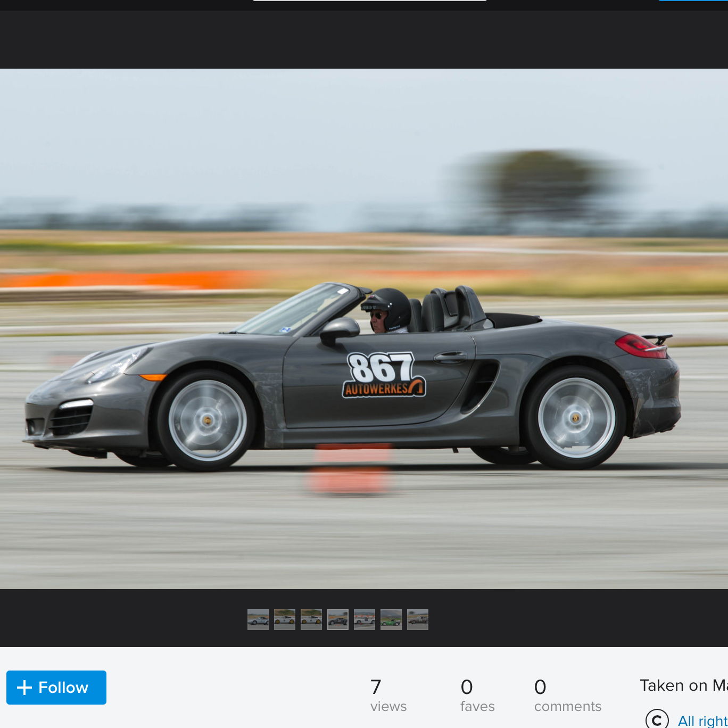728x728 pixels.
Task: Click the 867 Autowerkes decal on the car
Action: pyautogui.click(x=383, y=375)
